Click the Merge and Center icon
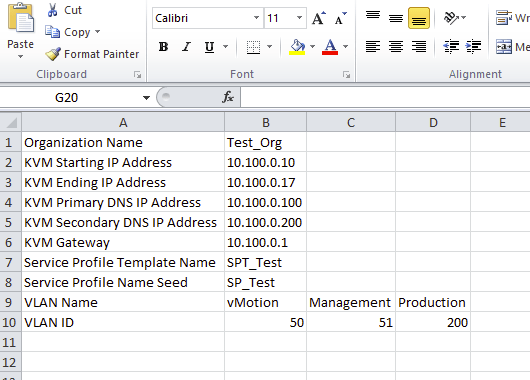This screenshot has width=530, height=380. pos(504,47)
